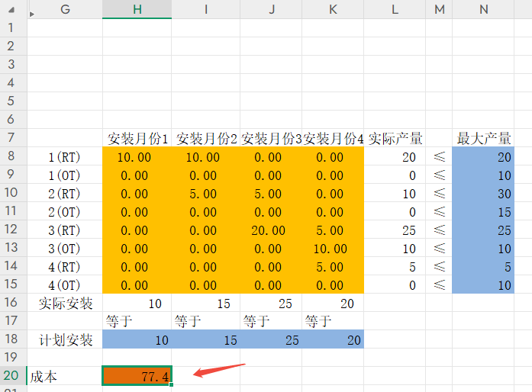Click the 安装月份2 header cell

pyautogui.click(x=206, y=138)
